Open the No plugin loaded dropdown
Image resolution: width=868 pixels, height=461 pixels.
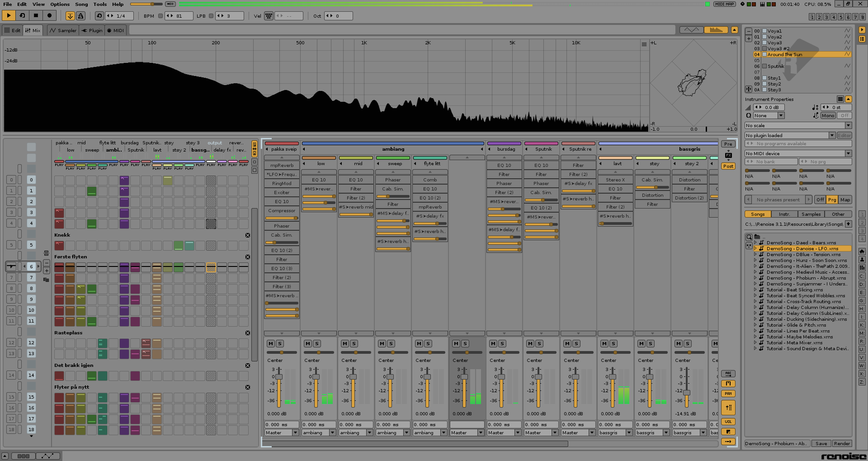(790, 135)
